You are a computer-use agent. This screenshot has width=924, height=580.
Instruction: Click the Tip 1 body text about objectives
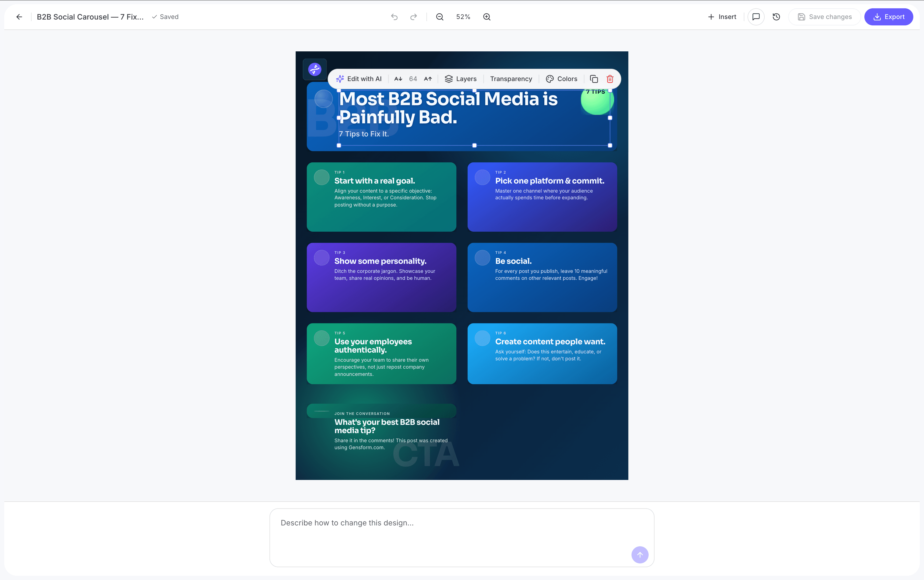(385, 197)
